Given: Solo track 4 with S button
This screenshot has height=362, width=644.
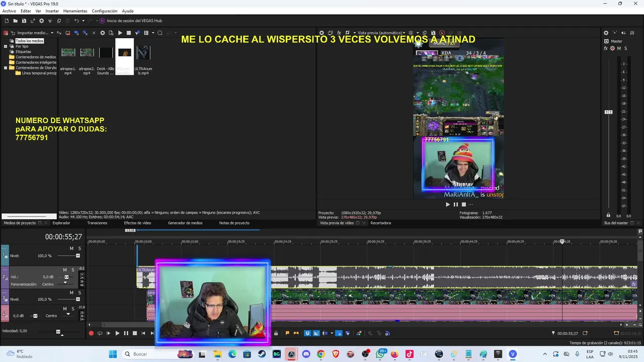Looking at the screenshot, I should (72, 309).
